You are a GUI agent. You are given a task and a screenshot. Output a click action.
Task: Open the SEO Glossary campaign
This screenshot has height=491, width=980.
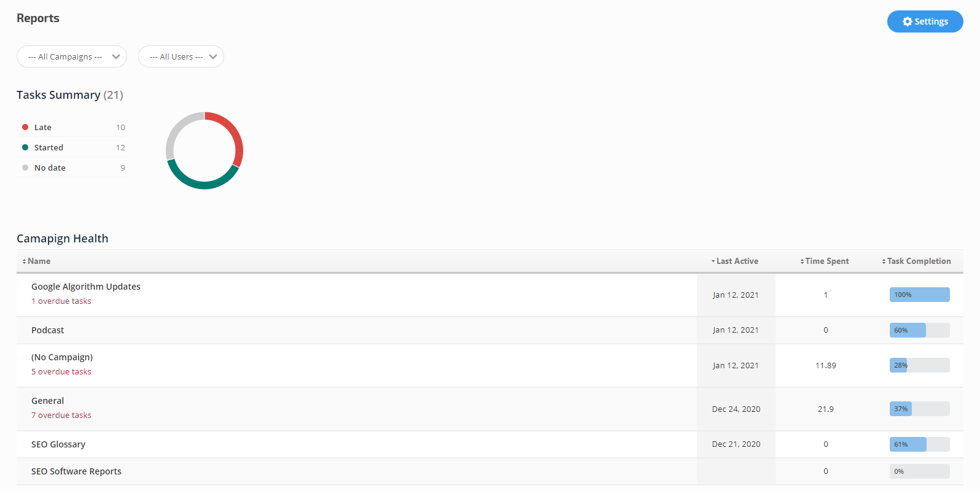[x=58, y=444]
